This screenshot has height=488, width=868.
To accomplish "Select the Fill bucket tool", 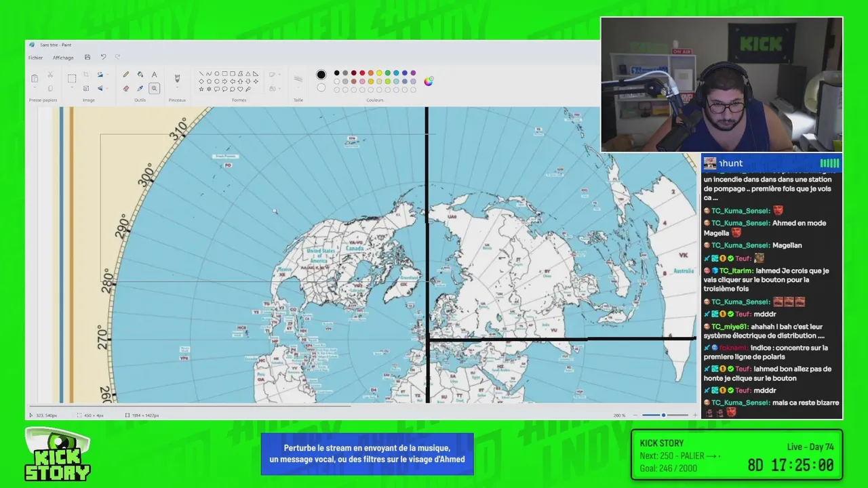I will pos(140,75).
